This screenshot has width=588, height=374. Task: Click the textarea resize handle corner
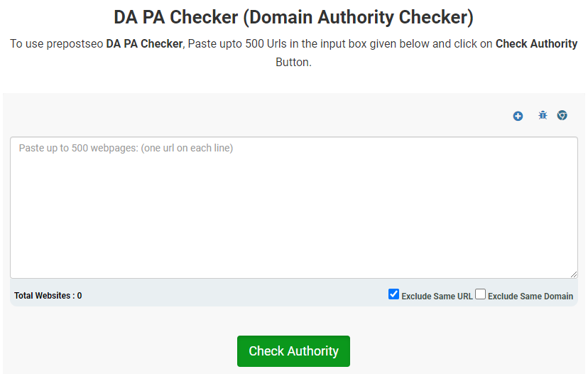(574, 274)
